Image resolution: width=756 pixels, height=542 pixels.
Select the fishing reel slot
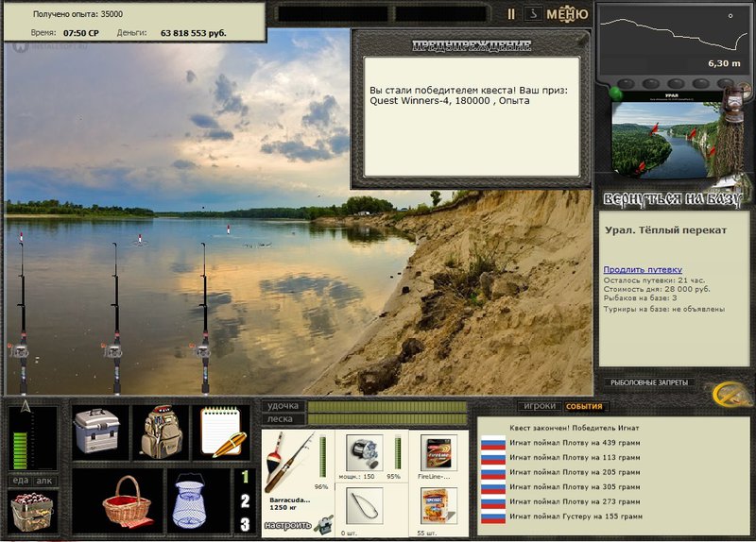coord(365,453)
